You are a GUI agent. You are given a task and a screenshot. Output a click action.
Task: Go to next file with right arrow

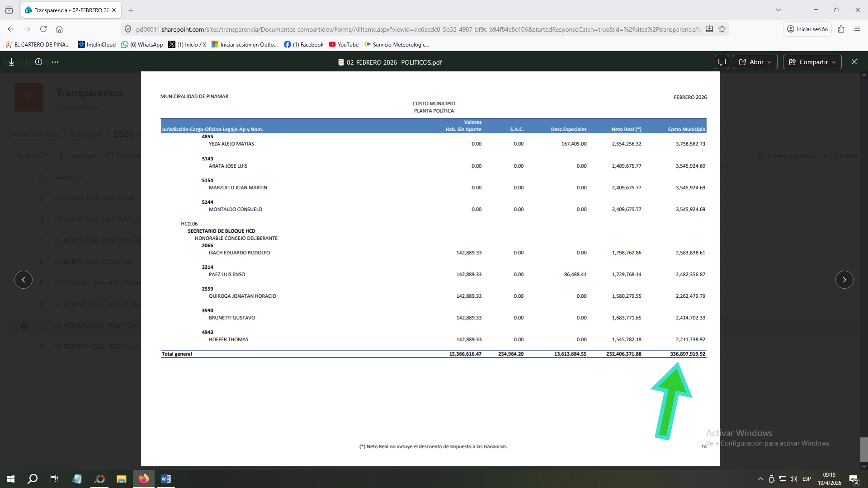coord(844,280)
